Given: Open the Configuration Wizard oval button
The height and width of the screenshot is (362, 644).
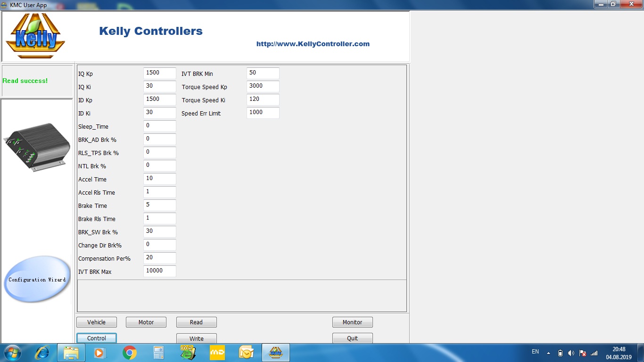Looking at the screenshot, I should point(37,280).
